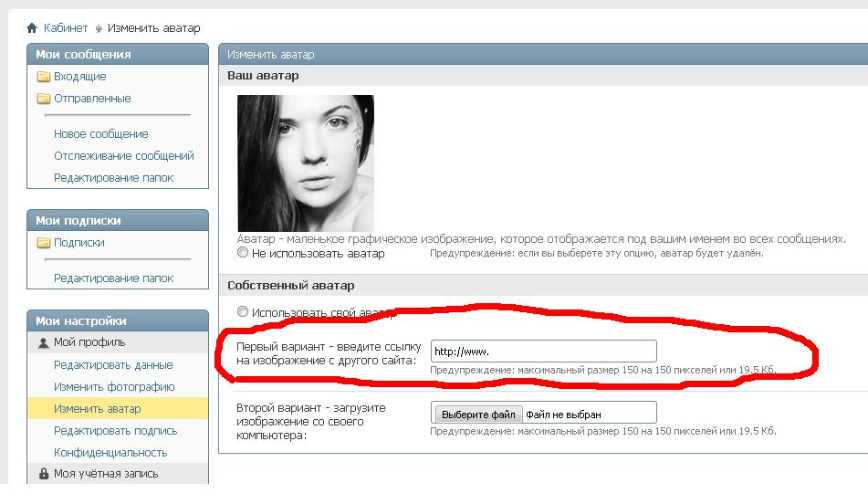Click the lock icon beside Моя учётная запись
868x504 pixels.
[43, 474]
